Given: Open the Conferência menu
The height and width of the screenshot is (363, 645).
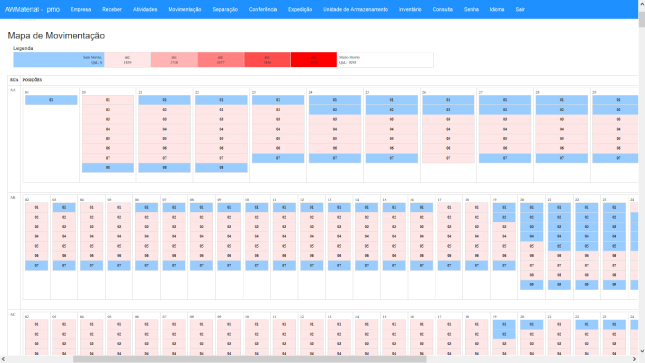Looking at the screenshot, I should coord(263,9).
